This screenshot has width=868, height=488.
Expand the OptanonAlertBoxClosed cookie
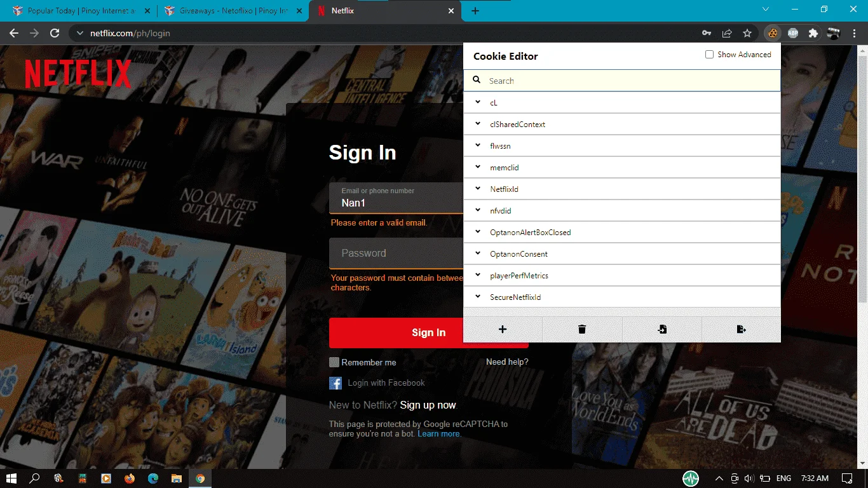[x=622, y=232]
